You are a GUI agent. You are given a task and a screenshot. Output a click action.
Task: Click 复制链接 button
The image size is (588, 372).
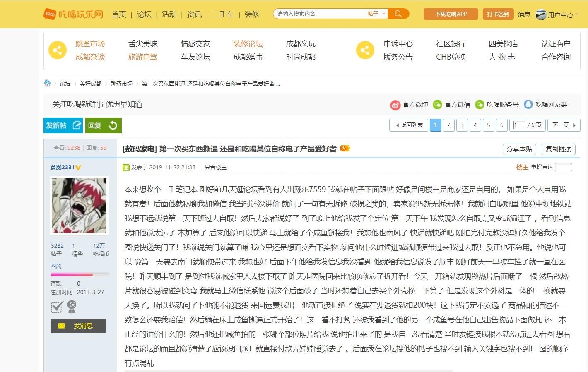coord(558,149)
